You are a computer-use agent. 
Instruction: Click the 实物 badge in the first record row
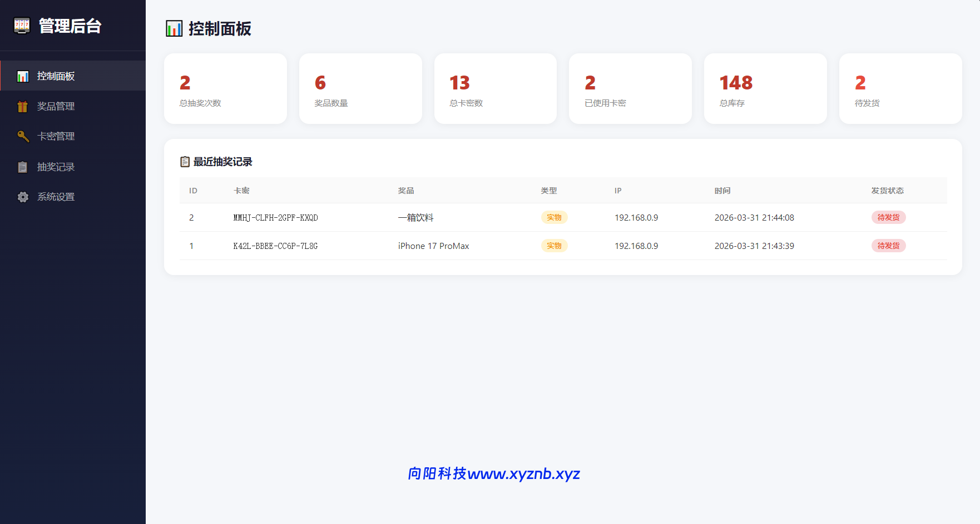click(x=554, y=217)
